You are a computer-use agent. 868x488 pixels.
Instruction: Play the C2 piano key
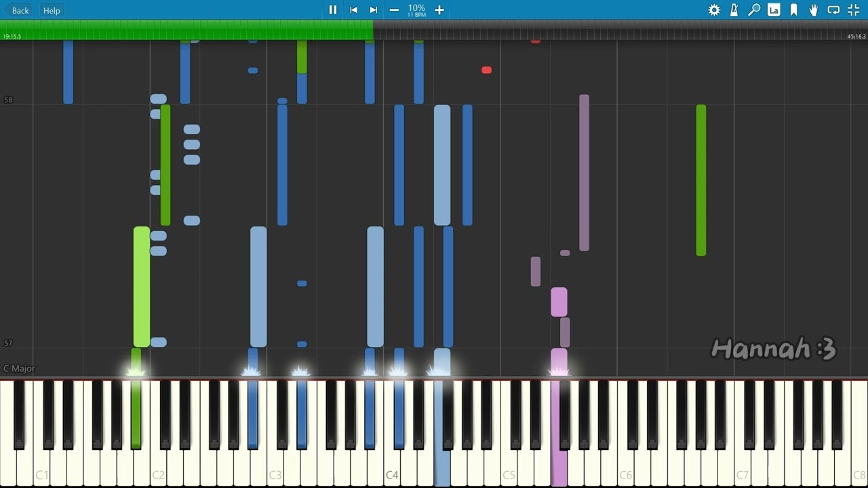point(159,468)
